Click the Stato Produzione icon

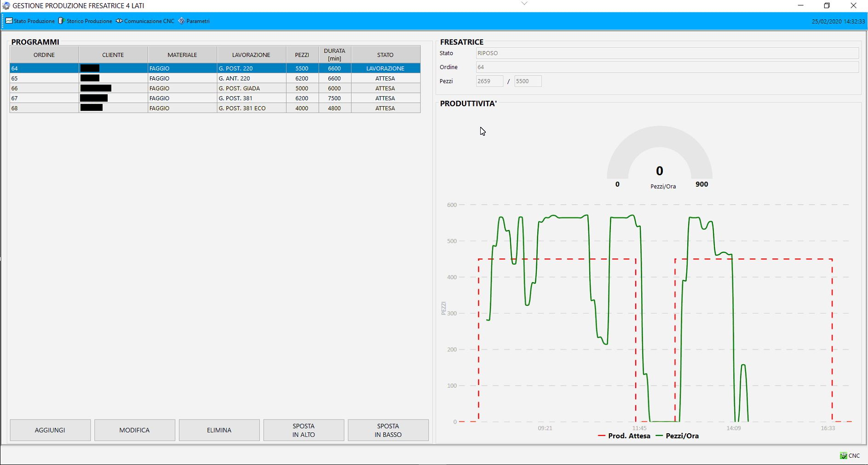tap(9, 21)
